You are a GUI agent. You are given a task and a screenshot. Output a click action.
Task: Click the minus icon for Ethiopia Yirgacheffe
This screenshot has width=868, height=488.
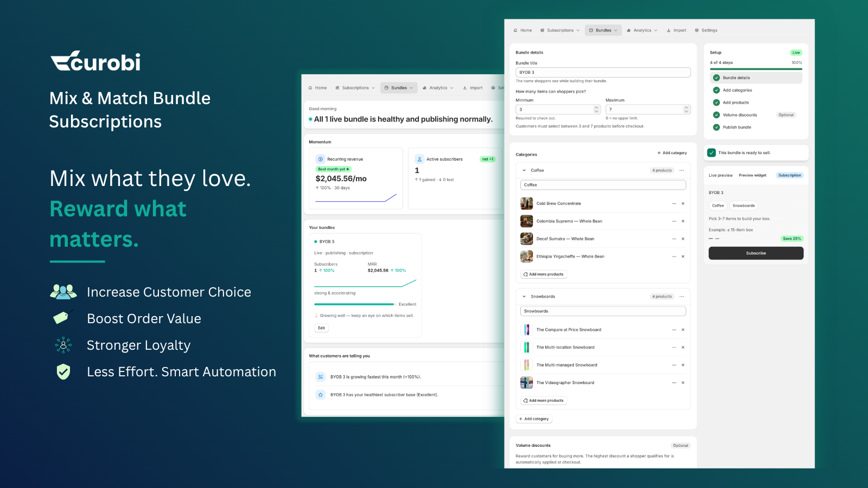click(674, 256)
